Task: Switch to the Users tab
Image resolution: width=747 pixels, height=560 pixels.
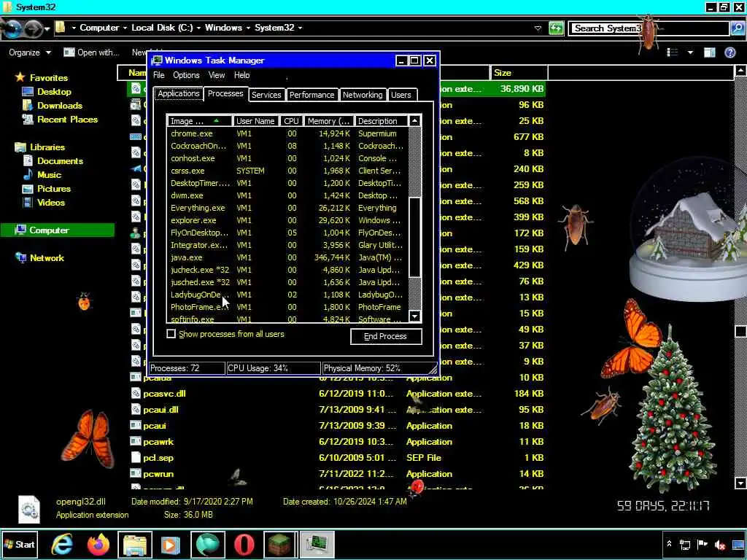Action: (401, 95)
